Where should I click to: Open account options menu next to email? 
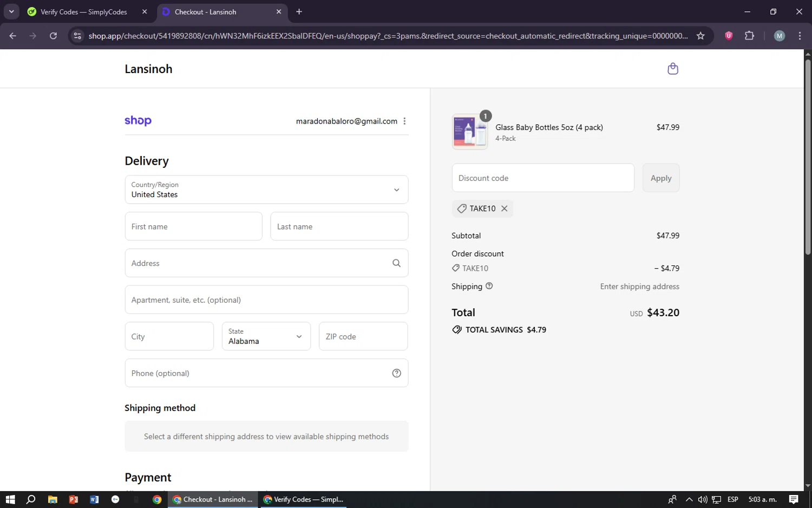click(x=404, y=121)
